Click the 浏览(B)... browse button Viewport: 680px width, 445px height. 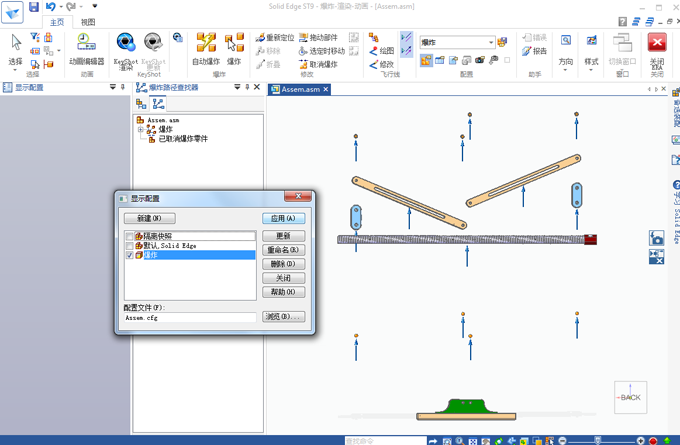click(283, 317)
